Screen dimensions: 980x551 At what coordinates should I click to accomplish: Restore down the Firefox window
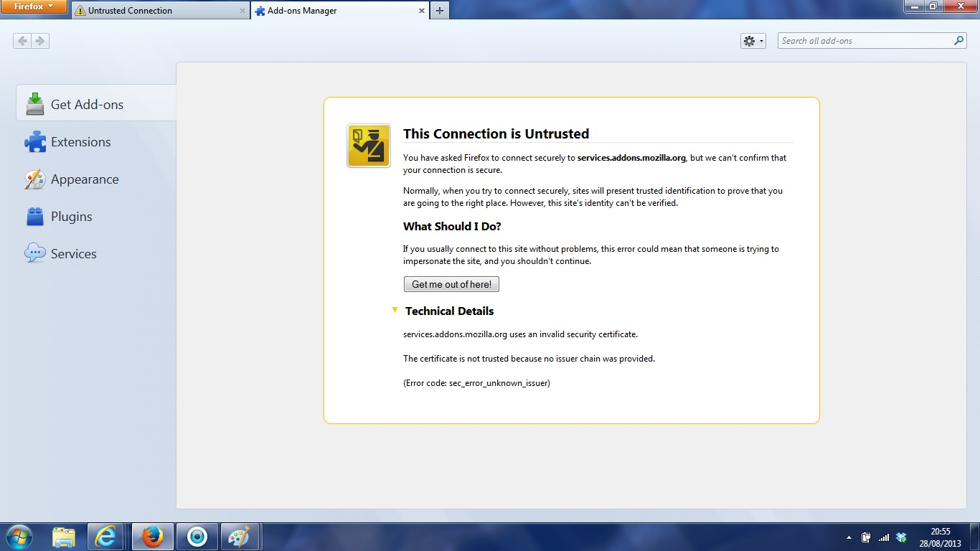pos(933,6)
